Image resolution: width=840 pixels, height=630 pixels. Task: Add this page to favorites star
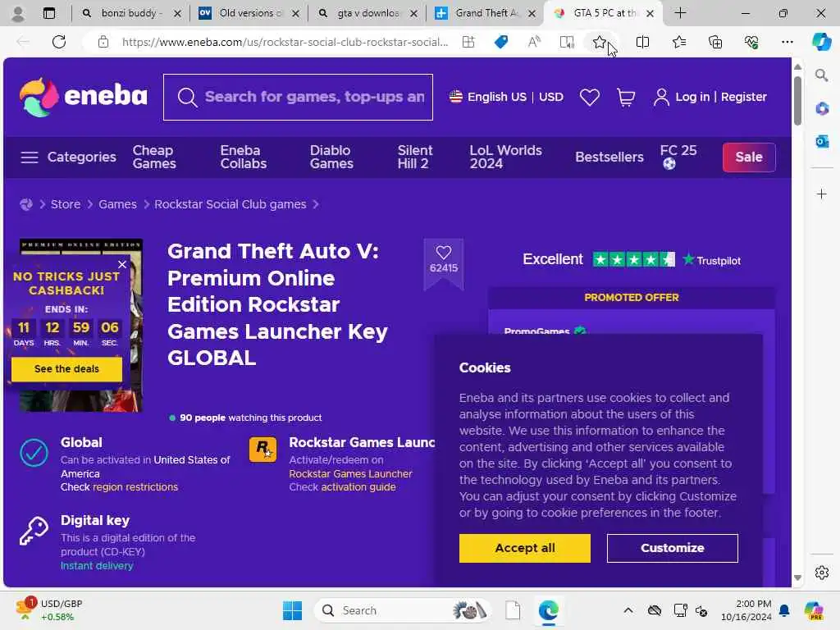600,42
